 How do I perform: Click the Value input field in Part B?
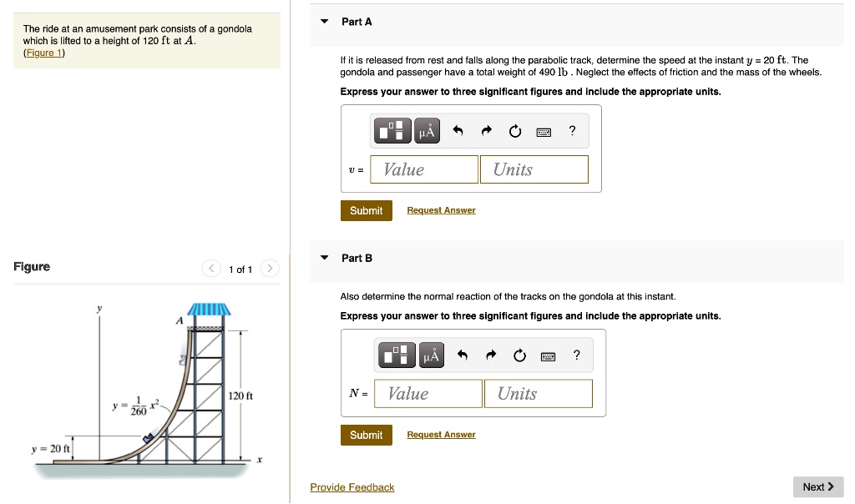pos(427,393)
